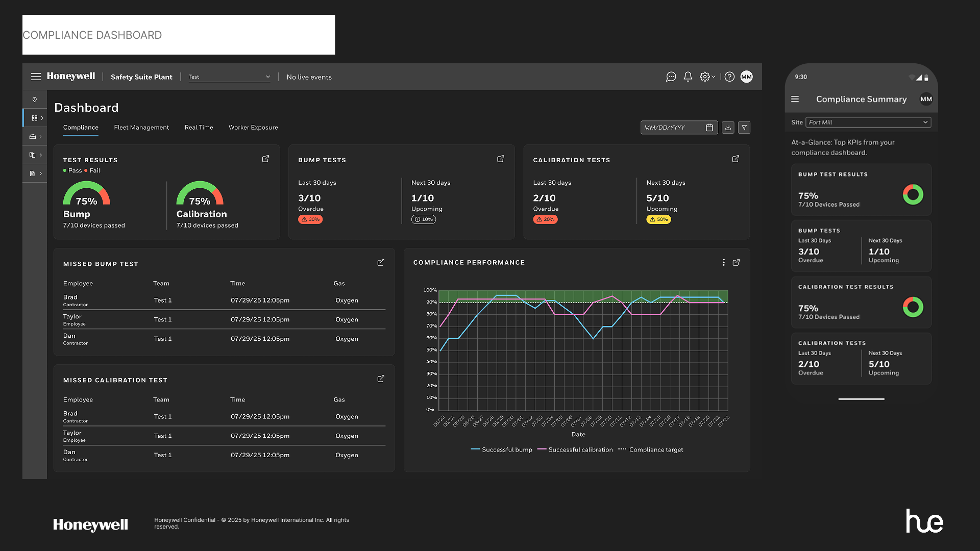This screenshot has width=980, height=551.
Task: Open the Compliance Performance kebab menu
Action: coord(723,262)
